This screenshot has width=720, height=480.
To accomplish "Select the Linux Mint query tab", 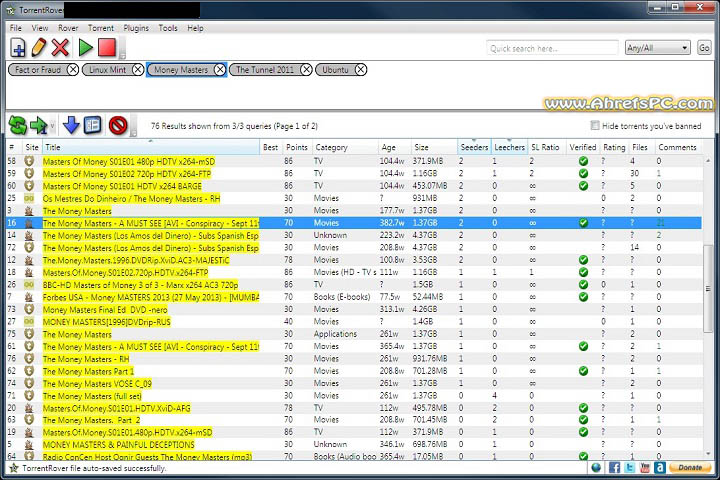I will coord(107,70).
